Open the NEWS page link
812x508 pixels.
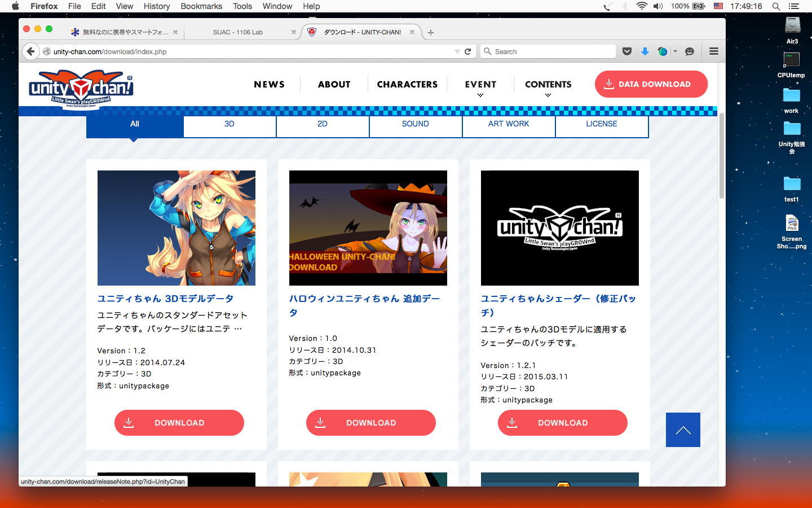269,84
